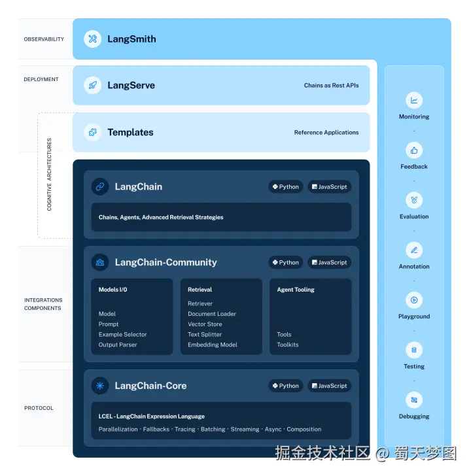This screenshot has height=476, width=471.
Task: Click the LangChain-Core heading
Action: click(150, 386)
